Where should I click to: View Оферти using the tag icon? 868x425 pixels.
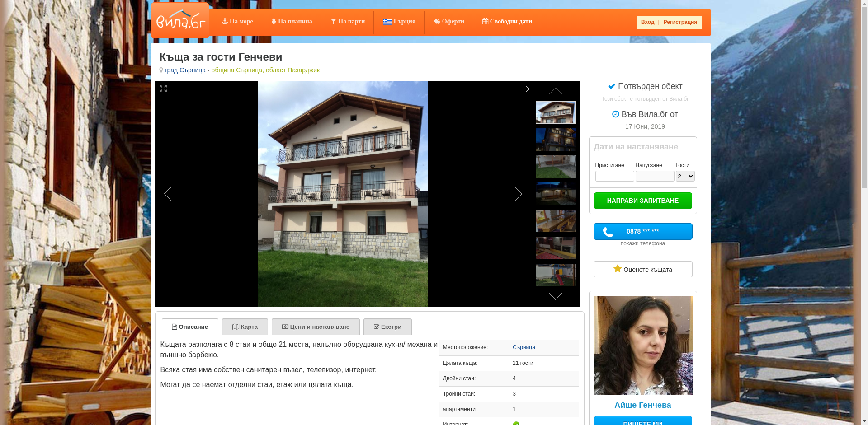pos(437,21)
